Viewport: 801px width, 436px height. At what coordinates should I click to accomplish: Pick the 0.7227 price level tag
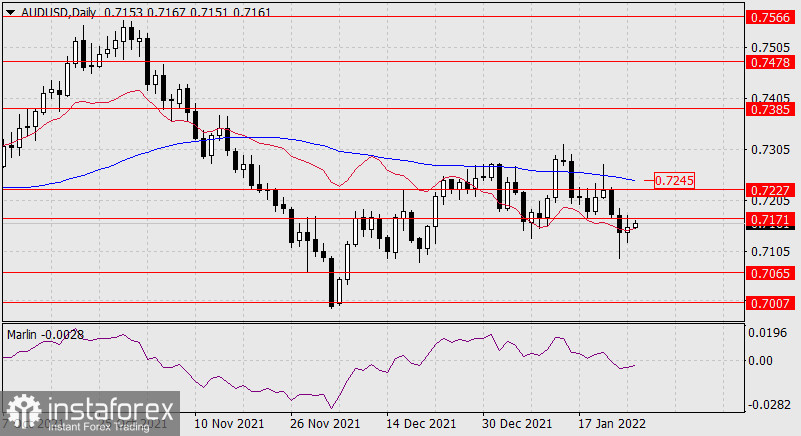click(771, 189)
